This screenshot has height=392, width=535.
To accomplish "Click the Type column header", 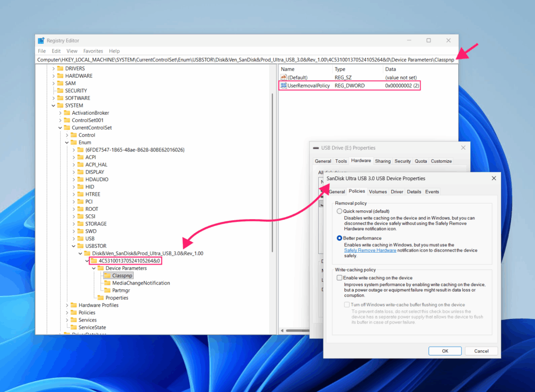I will point(357,69).
